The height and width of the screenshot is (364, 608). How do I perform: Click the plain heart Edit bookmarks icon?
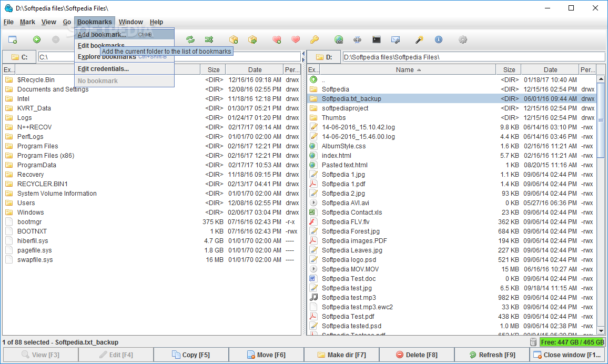[x=296, y=39]
